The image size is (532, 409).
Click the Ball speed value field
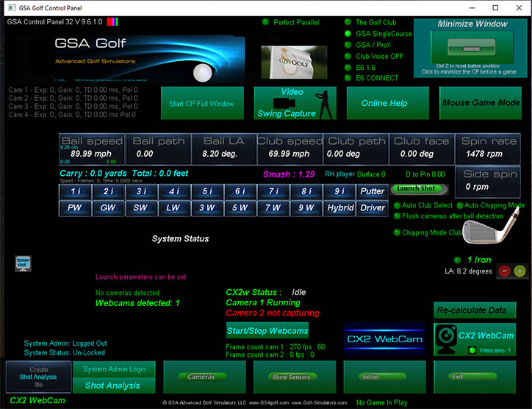click(x=93, y=149)
